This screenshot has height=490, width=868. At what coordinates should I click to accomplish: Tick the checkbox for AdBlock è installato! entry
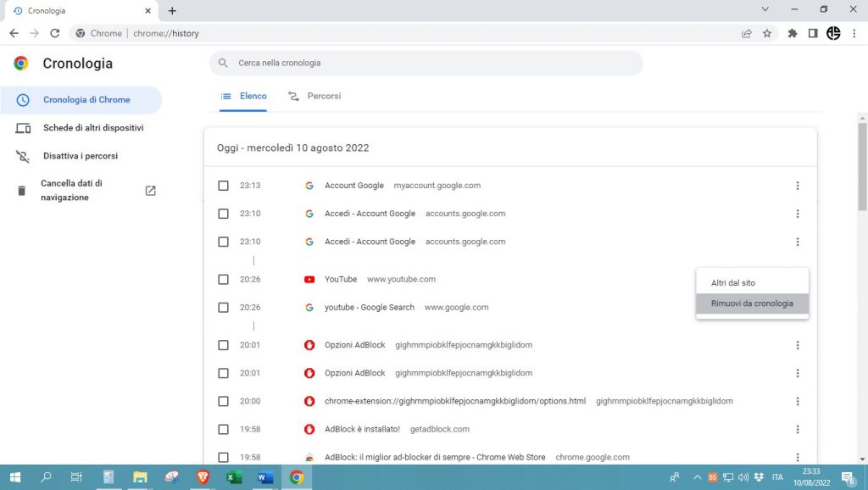click(x=223, y=430)
